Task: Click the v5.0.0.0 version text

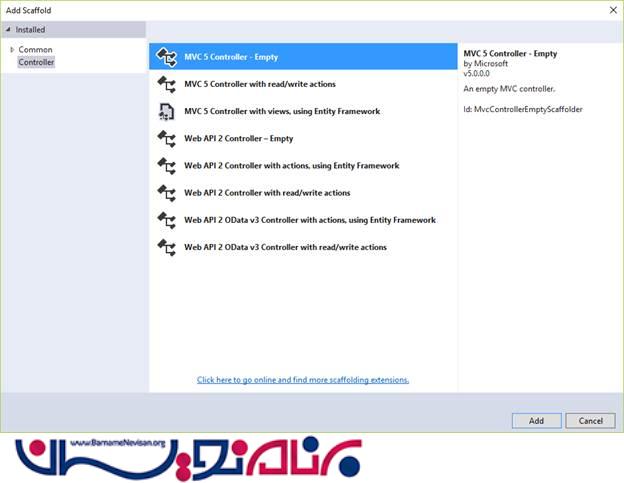Action: pos(476,73)
